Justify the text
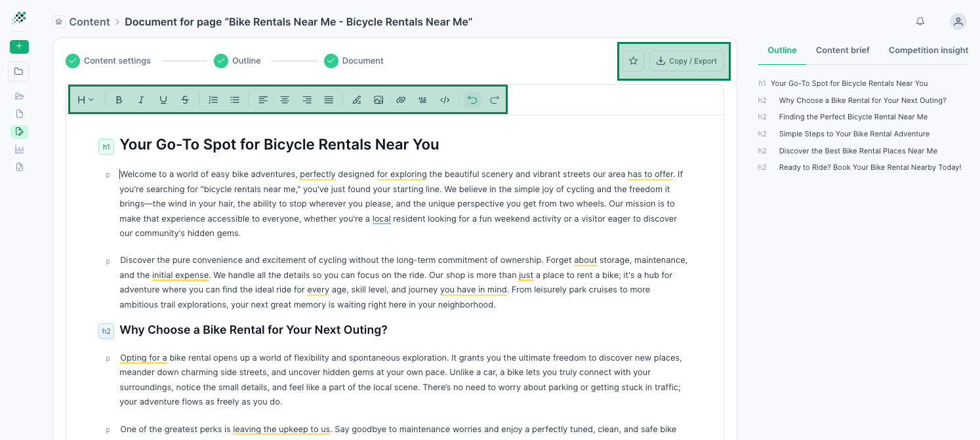Image resolution: width=980 pixels, height=440 pixels. coord(329,100)
